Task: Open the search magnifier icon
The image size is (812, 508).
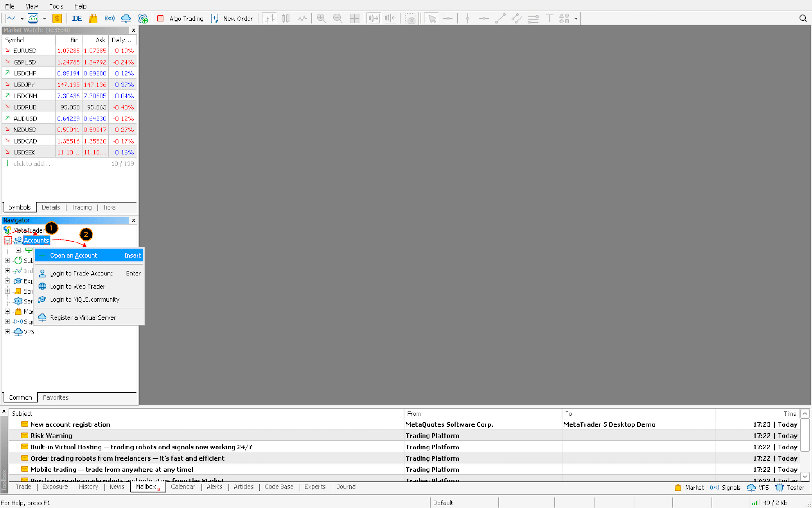Action: (803, 19)
